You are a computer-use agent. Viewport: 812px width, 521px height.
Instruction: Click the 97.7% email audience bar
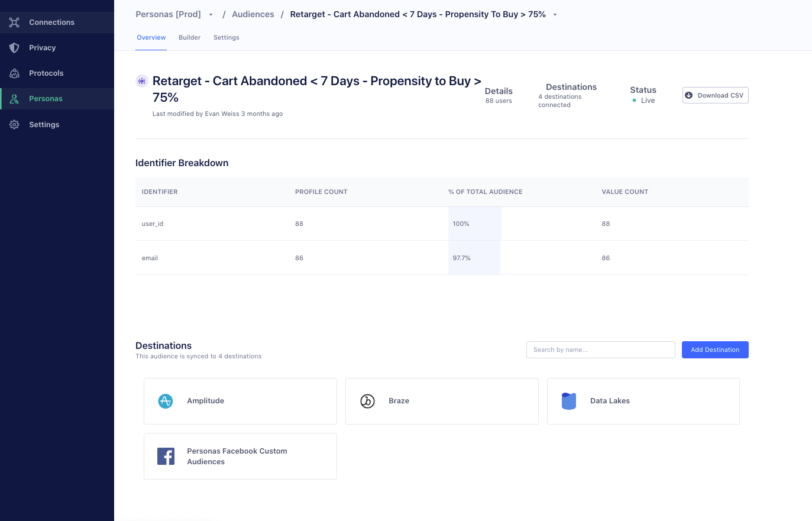coord(474,258)
